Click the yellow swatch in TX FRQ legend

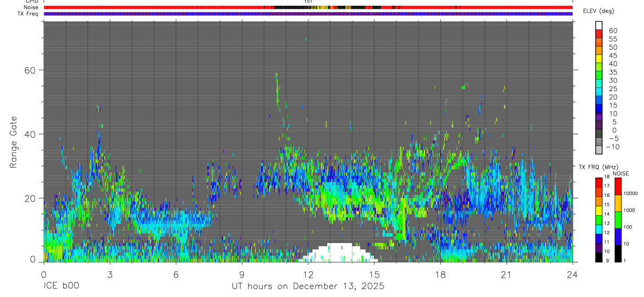tap(598, 211)
